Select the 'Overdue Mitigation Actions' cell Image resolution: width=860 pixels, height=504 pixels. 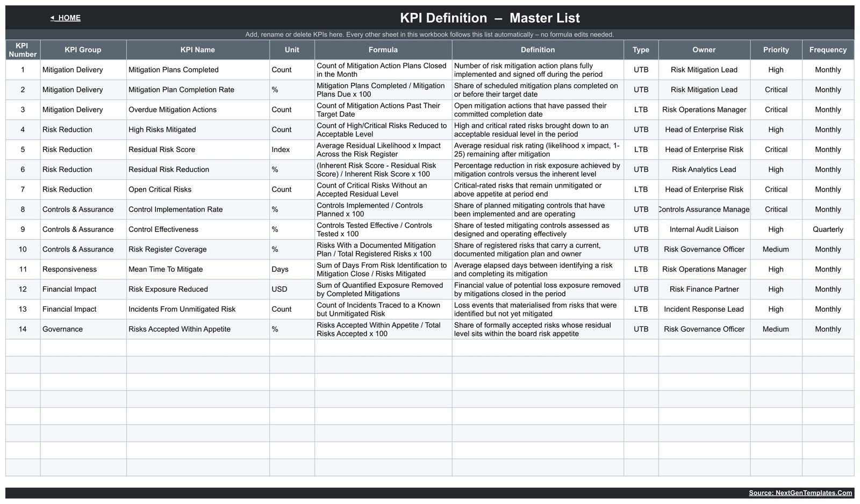tap(198, 110)
